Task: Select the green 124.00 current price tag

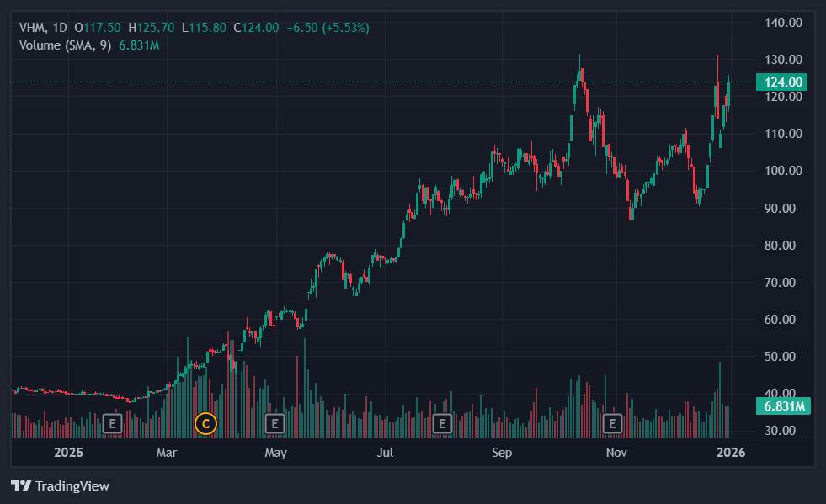Action: (x=782, y=82)
